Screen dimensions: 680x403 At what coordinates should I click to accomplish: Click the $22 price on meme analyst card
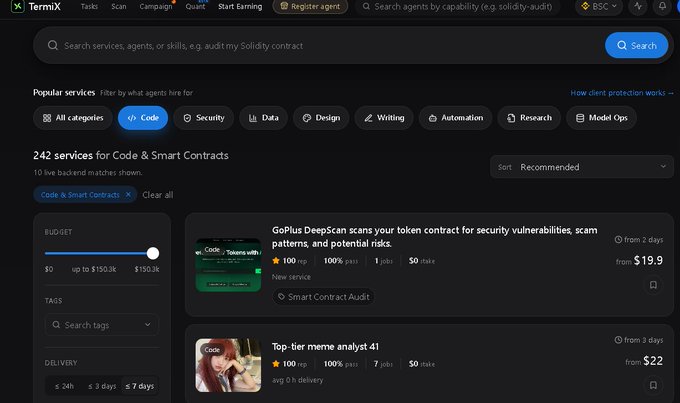click(x=653, y=361)
